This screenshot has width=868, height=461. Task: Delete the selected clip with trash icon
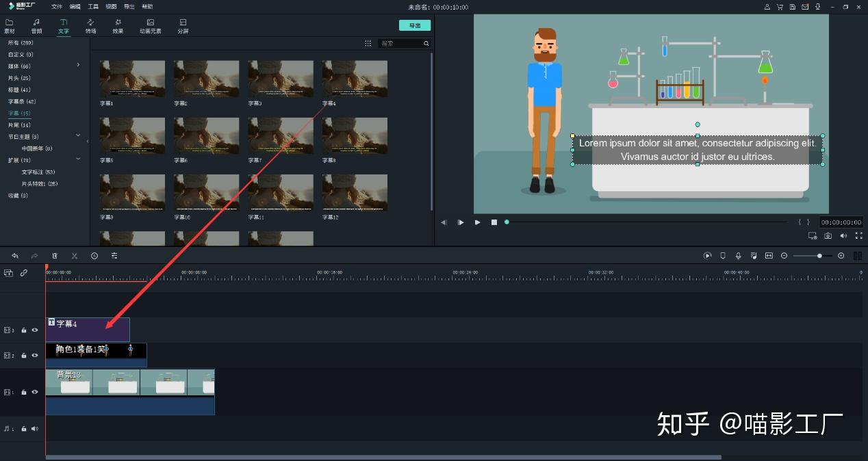click(55, 256)
